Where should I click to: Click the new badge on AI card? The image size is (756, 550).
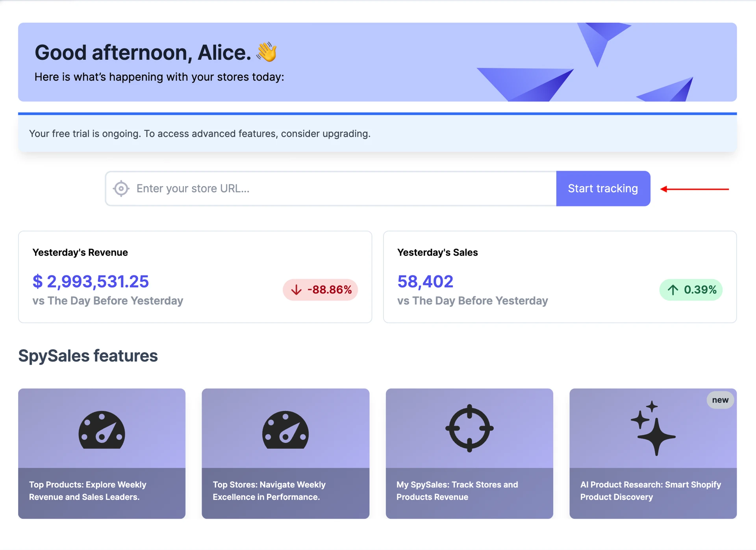pos(720,400)
